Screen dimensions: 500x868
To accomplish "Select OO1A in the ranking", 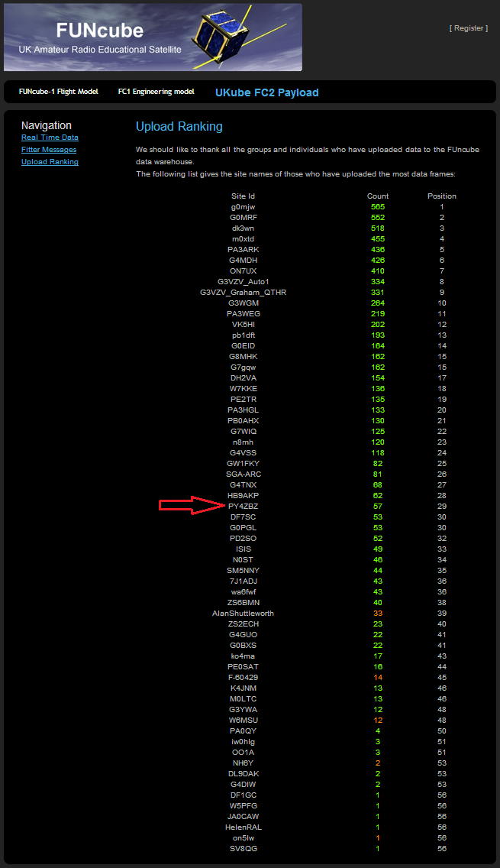I will pos(244,753).
